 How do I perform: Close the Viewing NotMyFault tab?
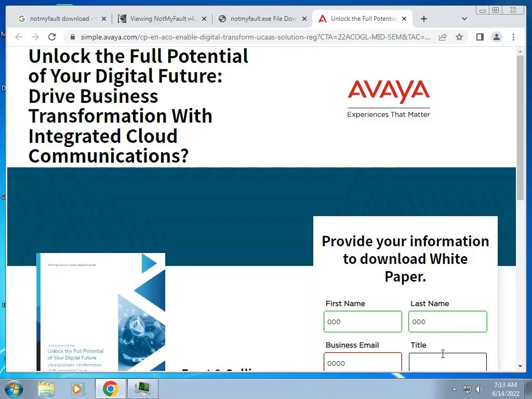(204, 19)
